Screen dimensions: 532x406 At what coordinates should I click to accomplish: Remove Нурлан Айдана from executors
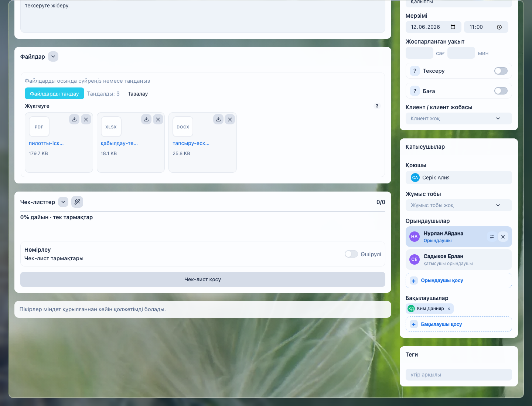tap(503, 237)
